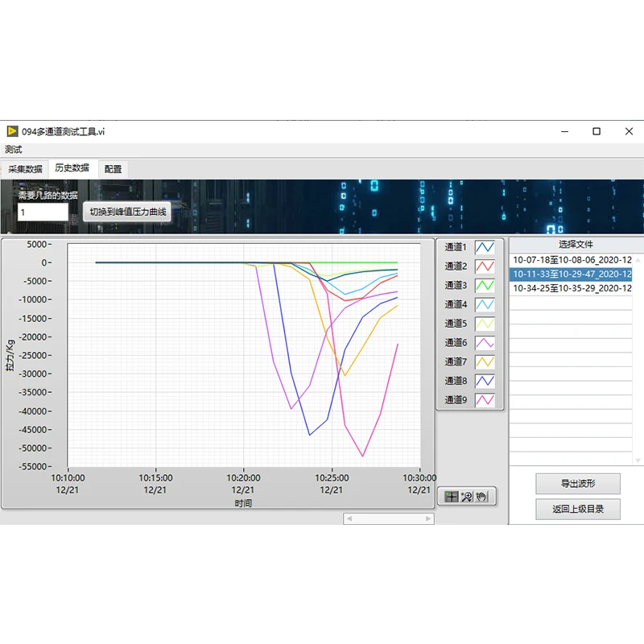
Task: Click the 通道9 pink plot legend icon
Action: [x=485, y=400]
